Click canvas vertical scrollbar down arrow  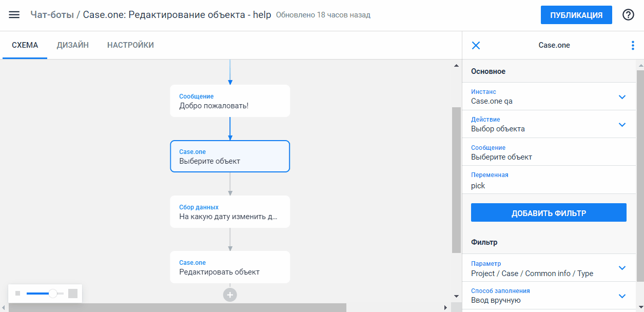(x=456, y=296)
